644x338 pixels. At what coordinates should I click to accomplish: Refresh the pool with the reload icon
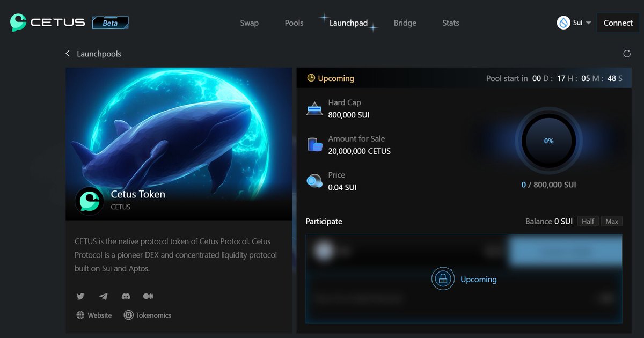pyautogui.click(x=626, y=54)
